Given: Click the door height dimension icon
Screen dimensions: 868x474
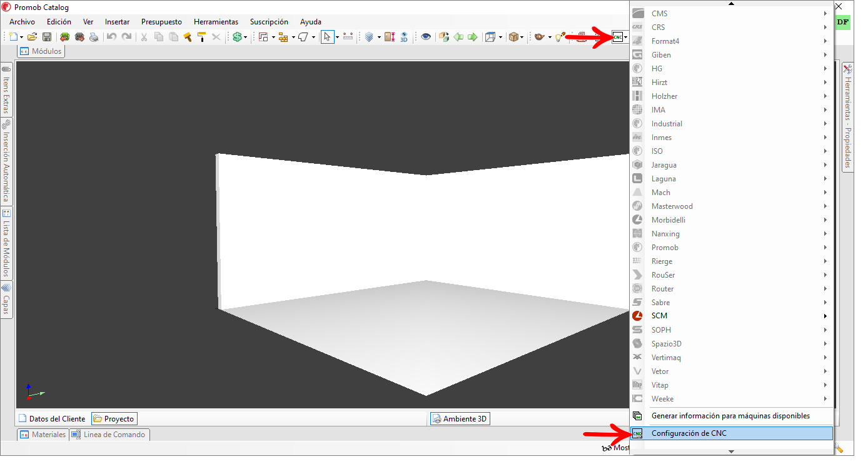Looking at the screenshot, I should (390, 37).
